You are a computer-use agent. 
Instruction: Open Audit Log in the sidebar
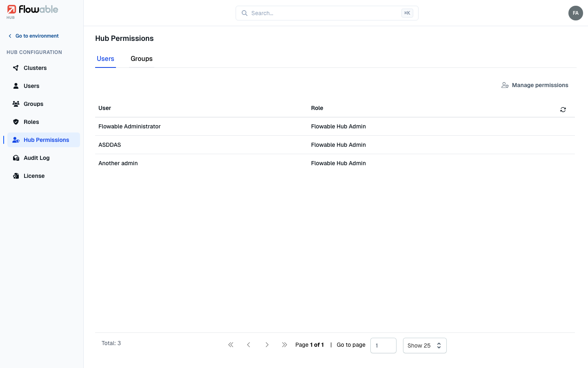(x=44, y=158)
